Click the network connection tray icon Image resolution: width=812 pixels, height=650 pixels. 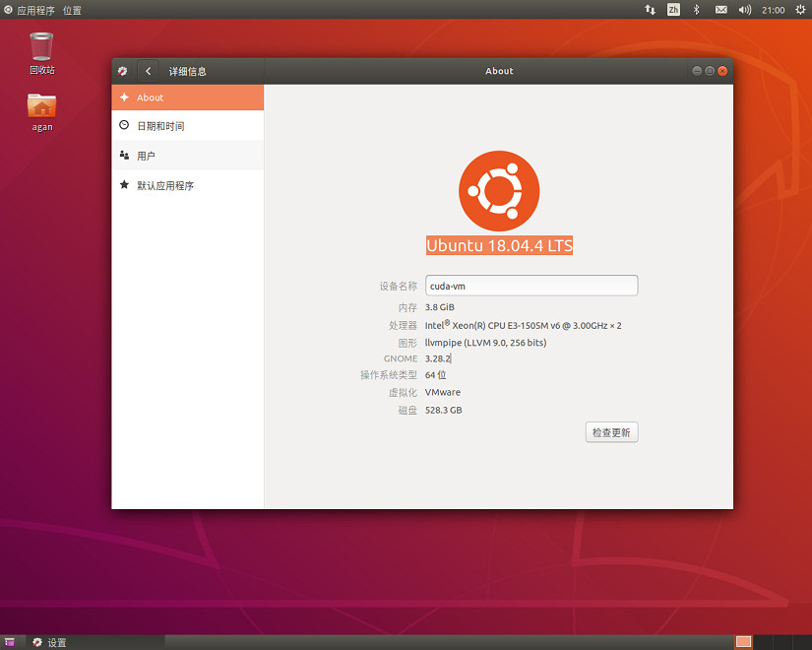tap(650, 9)
